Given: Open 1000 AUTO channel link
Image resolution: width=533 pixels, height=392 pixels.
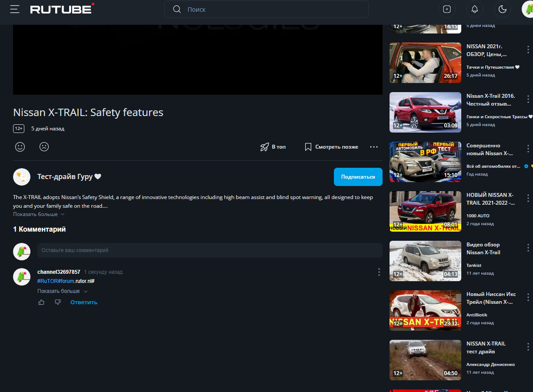Looking at the screenshot, I should pos(478,216).
